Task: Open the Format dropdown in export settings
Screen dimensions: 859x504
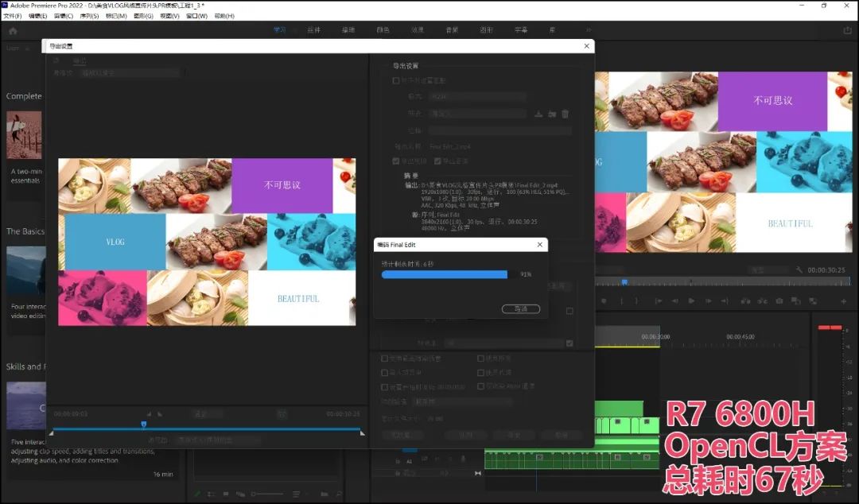Action: (x=476, y=96)
